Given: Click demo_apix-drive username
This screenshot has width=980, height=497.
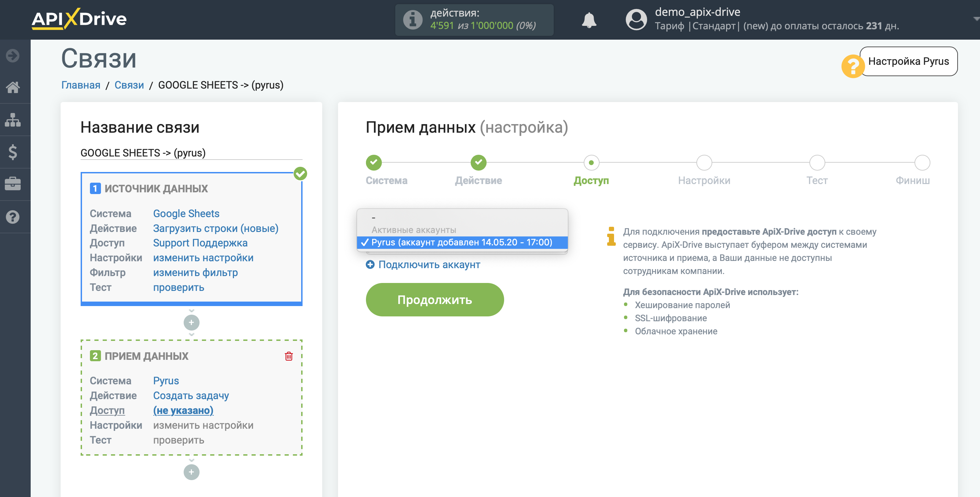Looking at the screenshot, I should coord(697,12).
